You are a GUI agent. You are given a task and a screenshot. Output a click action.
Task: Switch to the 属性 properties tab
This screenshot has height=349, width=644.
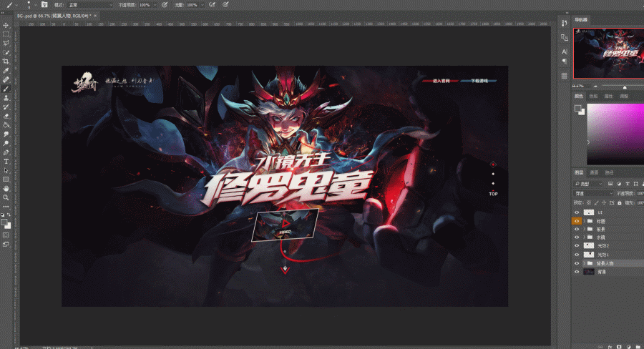tap(608, 96)
